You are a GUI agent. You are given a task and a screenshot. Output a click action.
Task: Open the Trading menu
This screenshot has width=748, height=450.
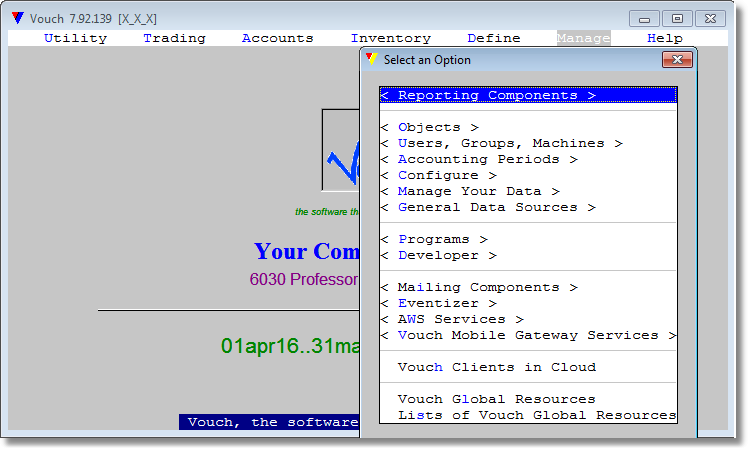(x=174, y=38)
